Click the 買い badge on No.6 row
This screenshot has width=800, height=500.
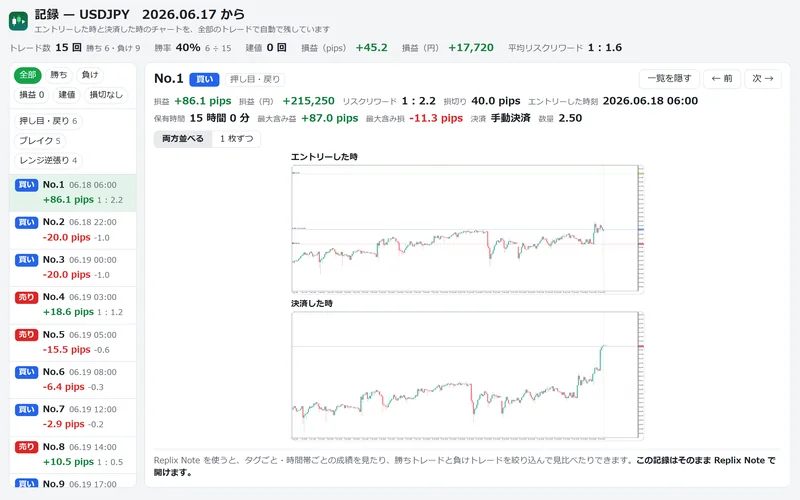pyautogui.click(x=26, y=372)
